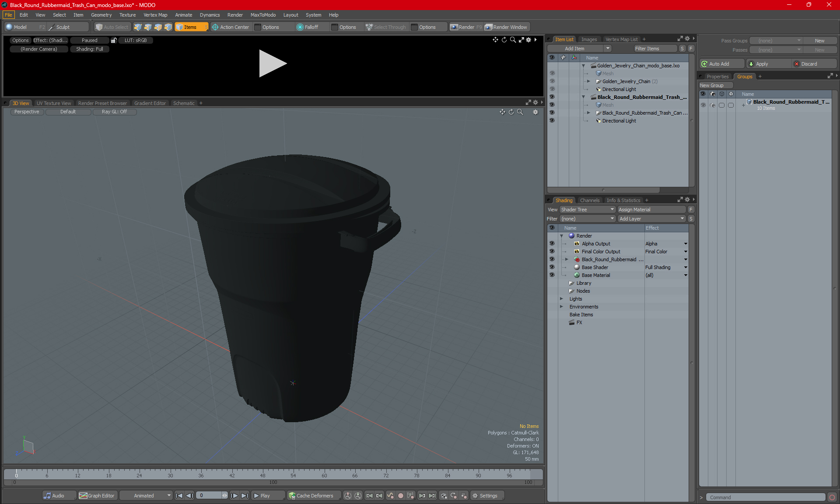Start the render preview play button

273,63
